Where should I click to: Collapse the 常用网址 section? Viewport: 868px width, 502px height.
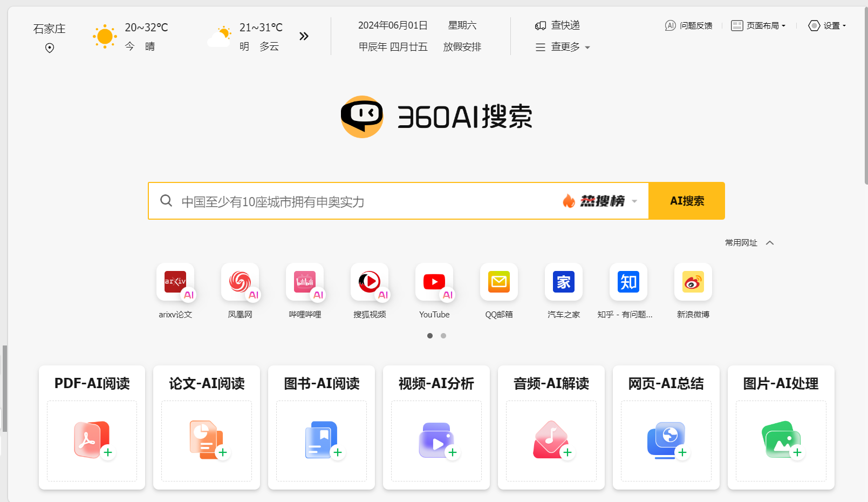(x=770, y=242)
